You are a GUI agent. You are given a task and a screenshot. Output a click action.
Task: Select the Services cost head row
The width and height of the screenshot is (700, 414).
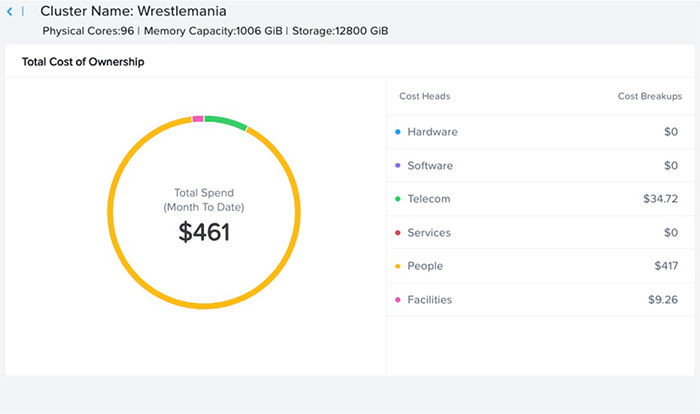pyautogui.click(x=541, y=233)
